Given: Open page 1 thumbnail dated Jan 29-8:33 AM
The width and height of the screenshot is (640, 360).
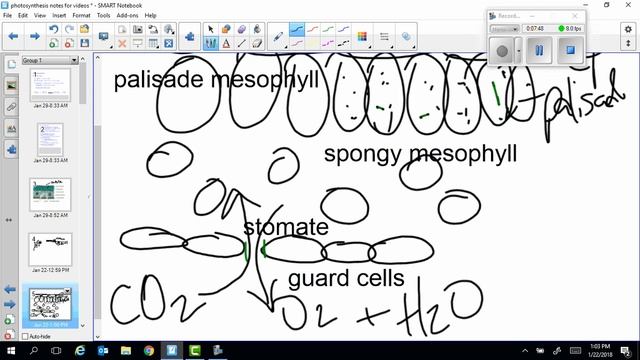Looking at the screenshot, I should tap(50, 85).
